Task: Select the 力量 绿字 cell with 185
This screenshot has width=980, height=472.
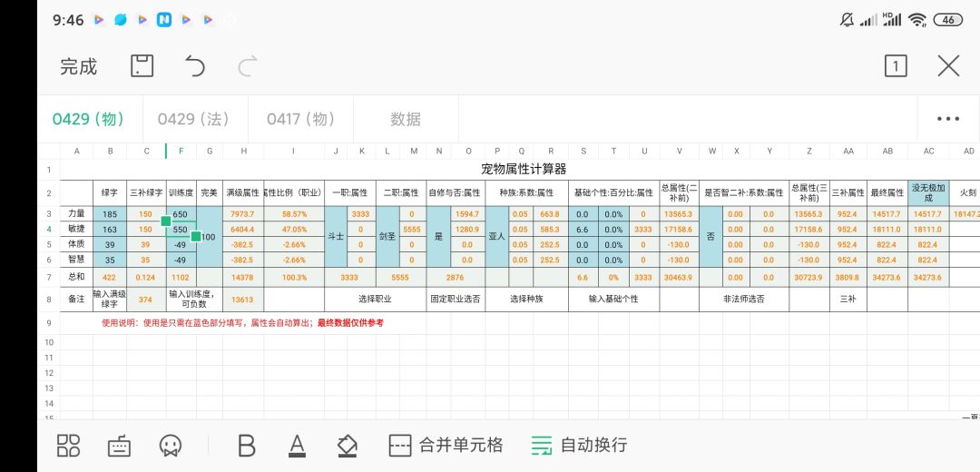Action: pyautogui.click(x=110, y=214)
